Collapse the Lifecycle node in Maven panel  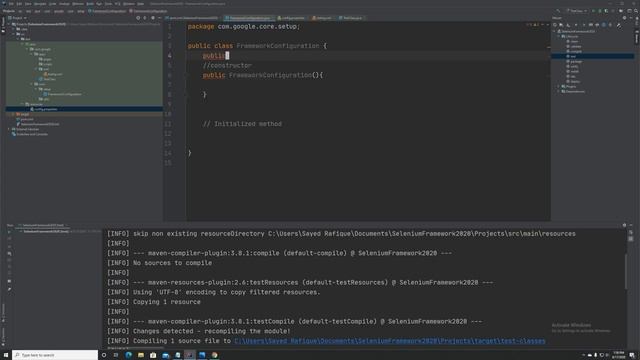coord(559,36)
